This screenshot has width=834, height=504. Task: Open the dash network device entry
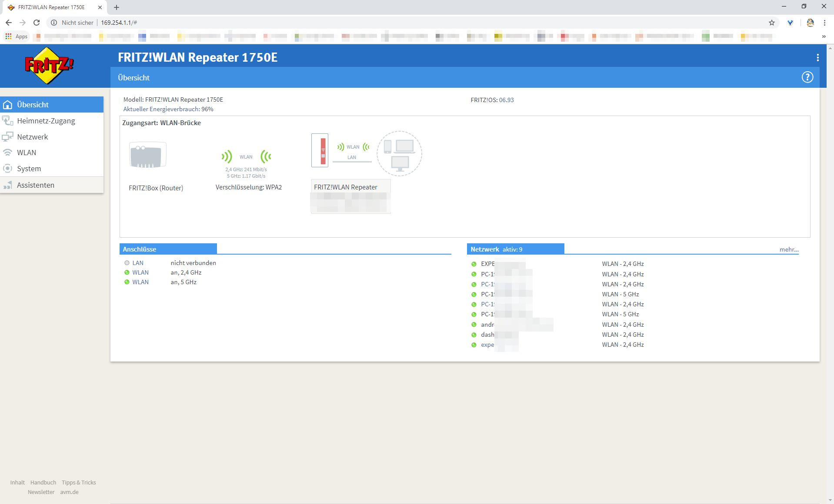click(x=487, y=335)
